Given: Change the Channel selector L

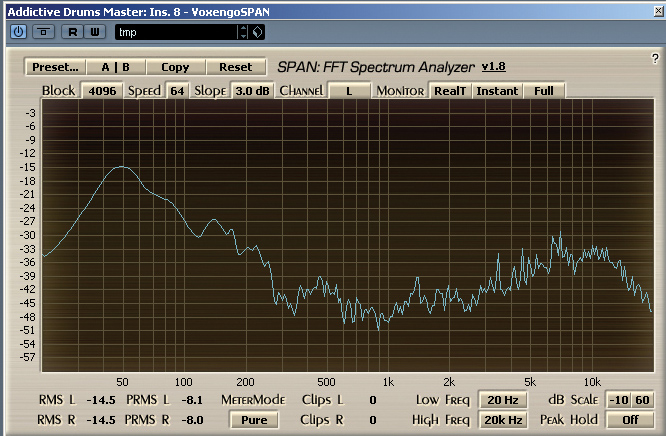Looking at the screenshot, I should click(349, 91).
